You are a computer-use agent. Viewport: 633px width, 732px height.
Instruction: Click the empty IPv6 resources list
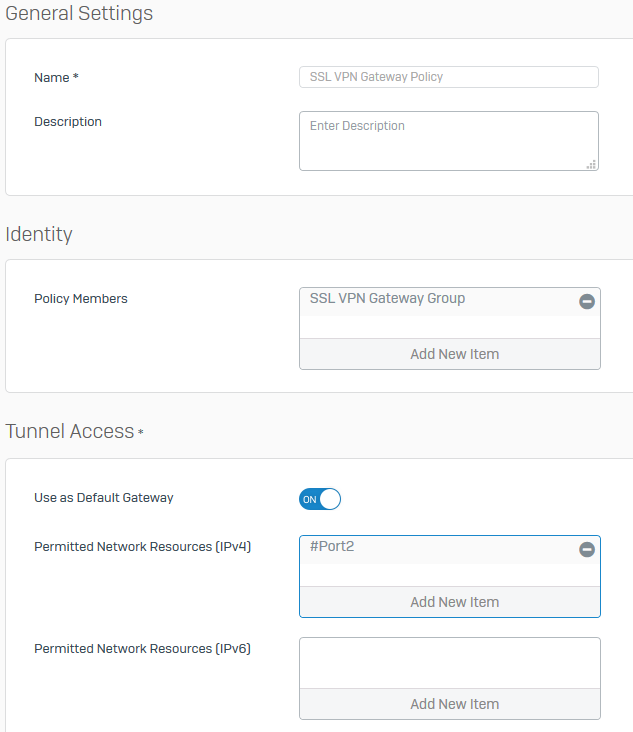coord(450,663)
